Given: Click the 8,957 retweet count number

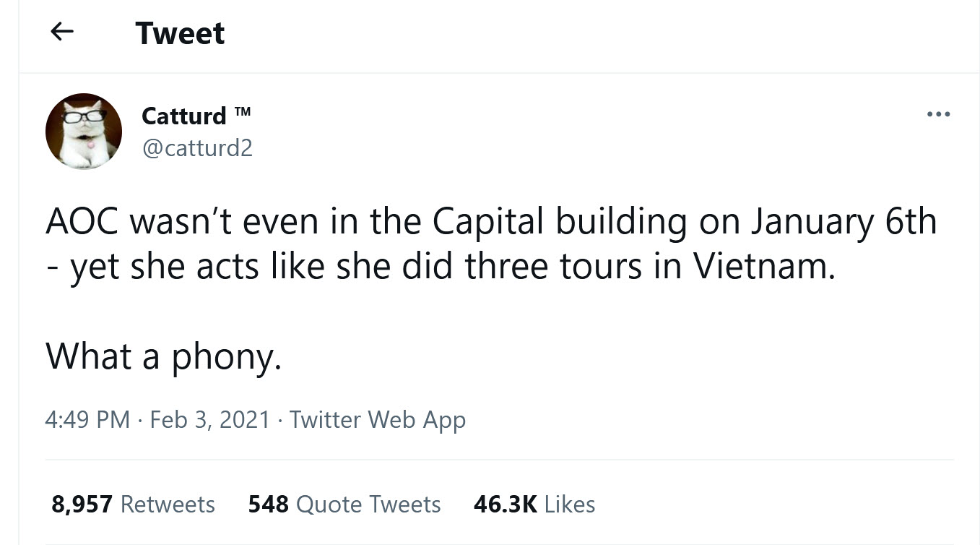Looking at the screenshot, I should point(82,504).
